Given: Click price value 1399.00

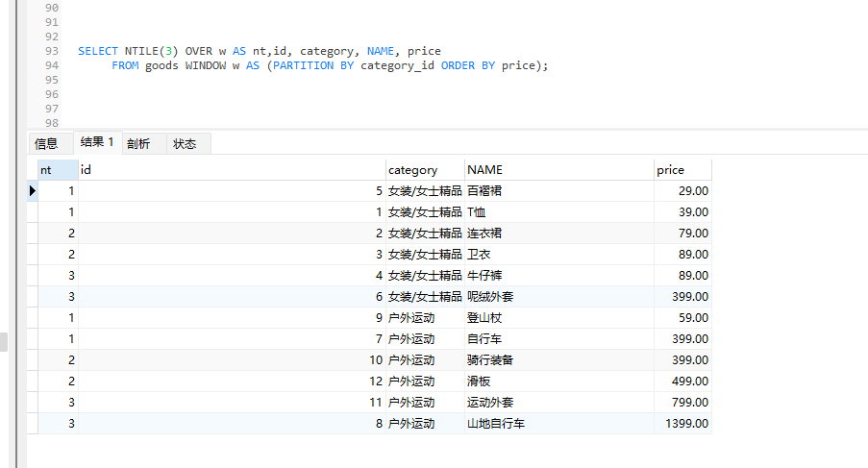Looking at the screenshot, I should click(682, 423).
